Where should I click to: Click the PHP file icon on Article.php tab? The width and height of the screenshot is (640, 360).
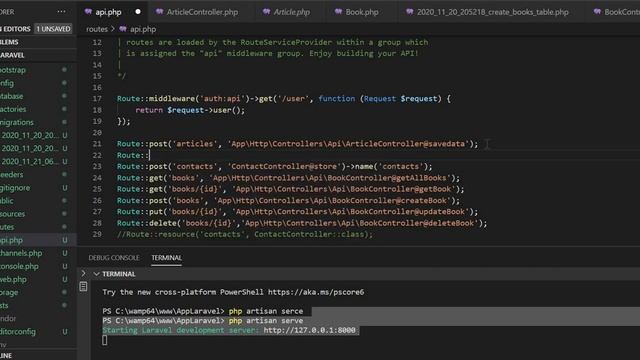click(x=267, y=12)
